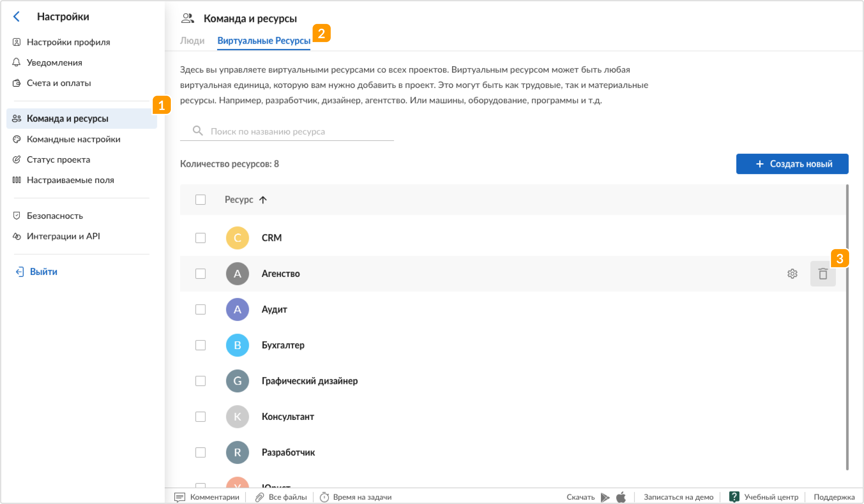Image resolution: width=864 pixels, height=504 pixels.
Task: Toggle sort order on Ресурс column
Action: point(246,200)
